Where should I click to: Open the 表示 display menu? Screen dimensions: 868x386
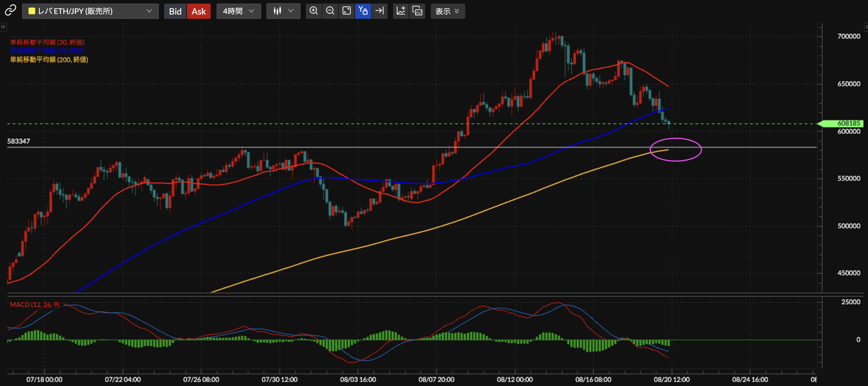point(447,11)
